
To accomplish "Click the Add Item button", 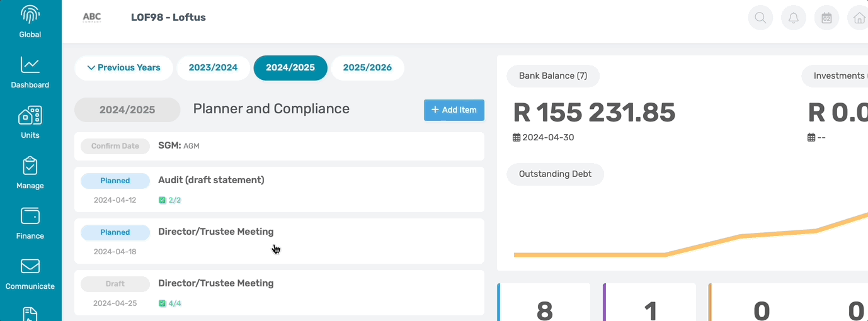I will 454,110.
